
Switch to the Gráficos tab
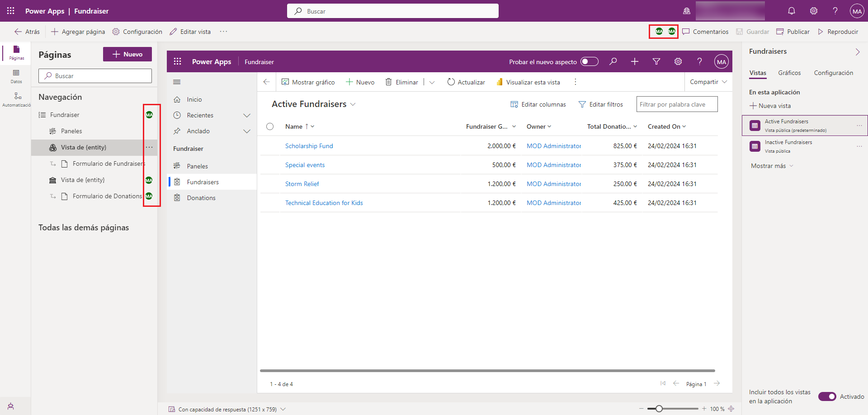click(789, 73)
